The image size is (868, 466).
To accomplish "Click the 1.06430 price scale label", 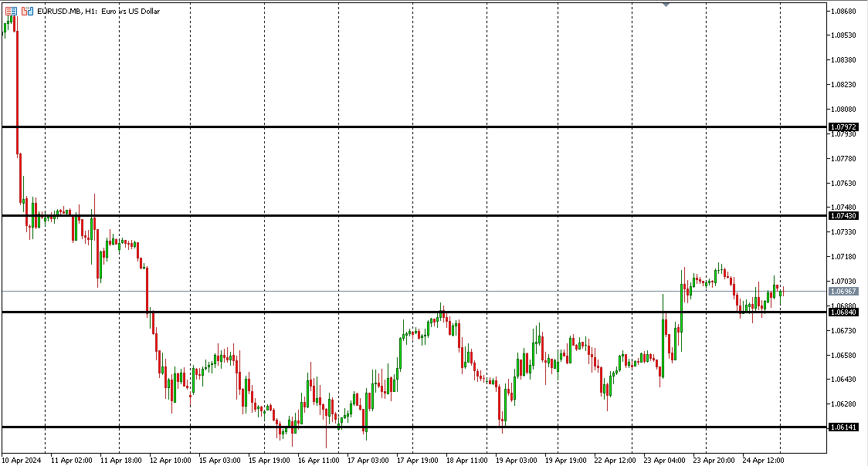I will click(843, 380).
